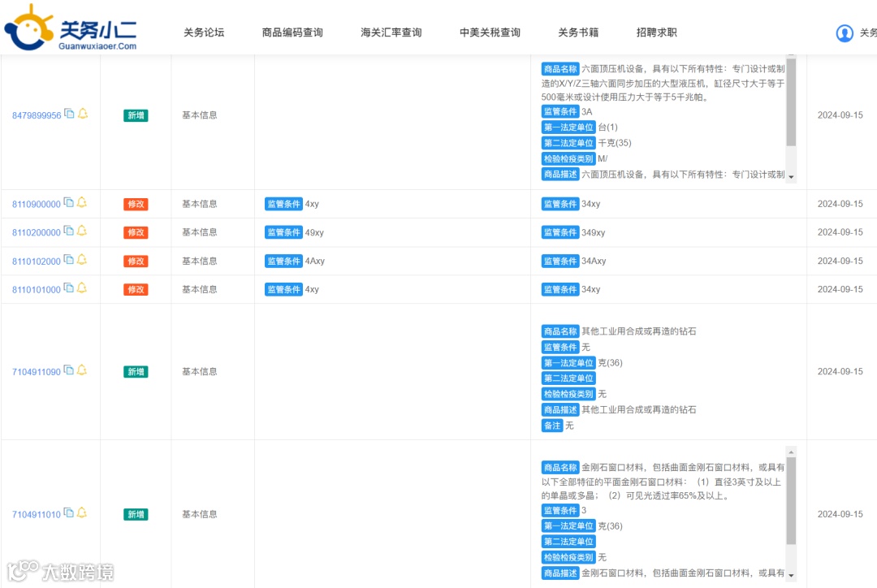The image size is (877, 588).
Task: Click bell alert icon next to 8110200000
Action: (x=82, y=231)
